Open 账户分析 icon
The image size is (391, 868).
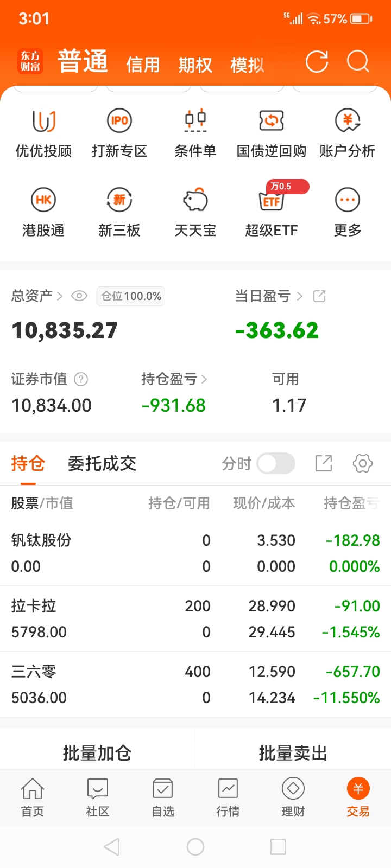[x=348, y=120]
